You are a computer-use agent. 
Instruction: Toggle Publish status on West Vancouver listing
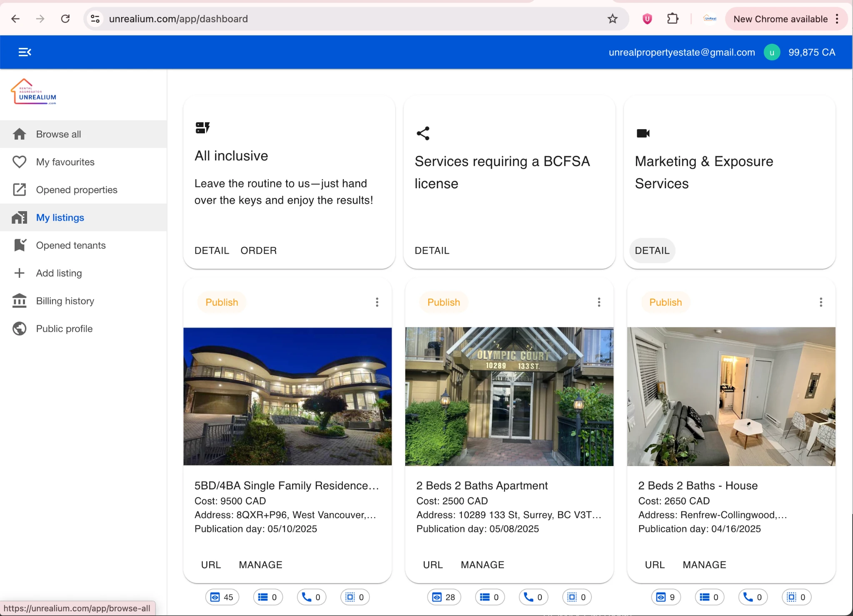(222, 302)
